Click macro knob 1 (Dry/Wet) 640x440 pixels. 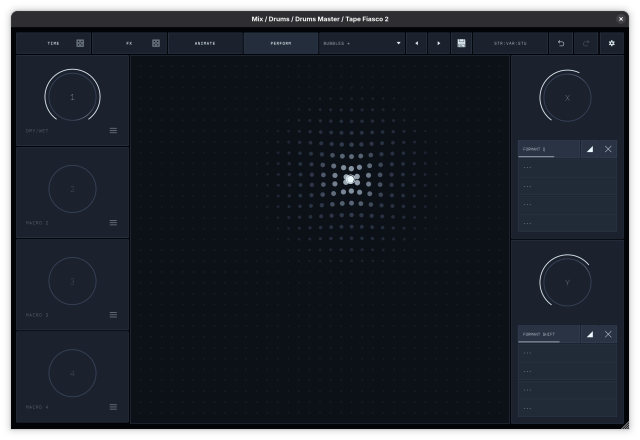(73, 97)
